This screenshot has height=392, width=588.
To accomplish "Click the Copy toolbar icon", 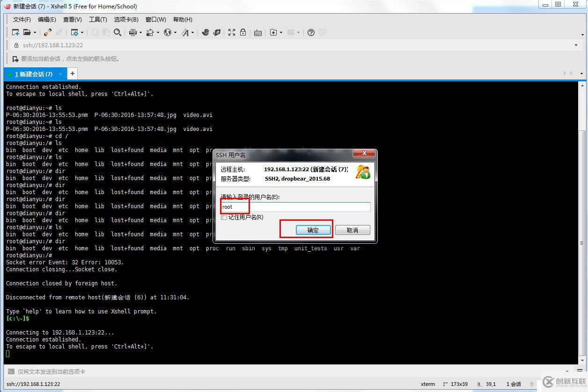I will (96, 32).
